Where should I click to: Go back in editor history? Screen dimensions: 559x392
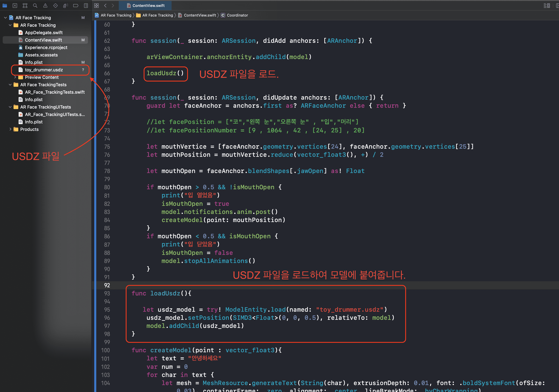coord(105,5)
